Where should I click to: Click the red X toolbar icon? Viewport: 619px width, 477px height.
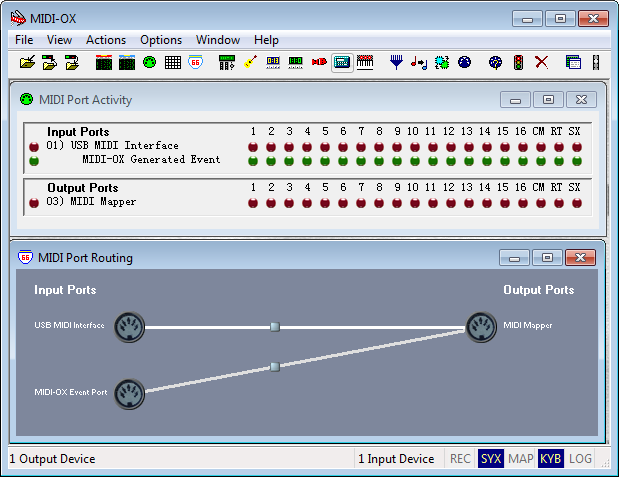pyautogui.click(x=541, y=62)
